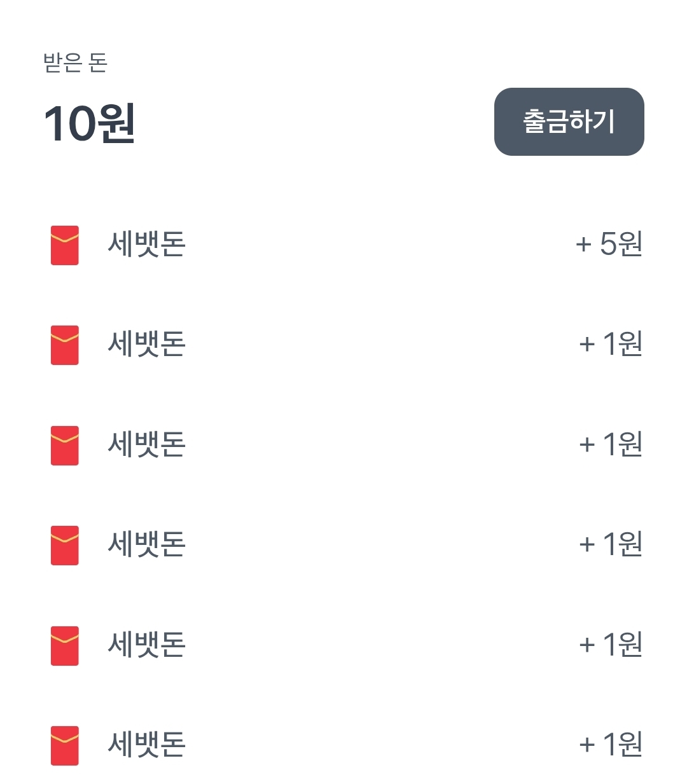Click the fourth row's red envelope icon
Screen dimensions: 687x784
click(65, 545)
